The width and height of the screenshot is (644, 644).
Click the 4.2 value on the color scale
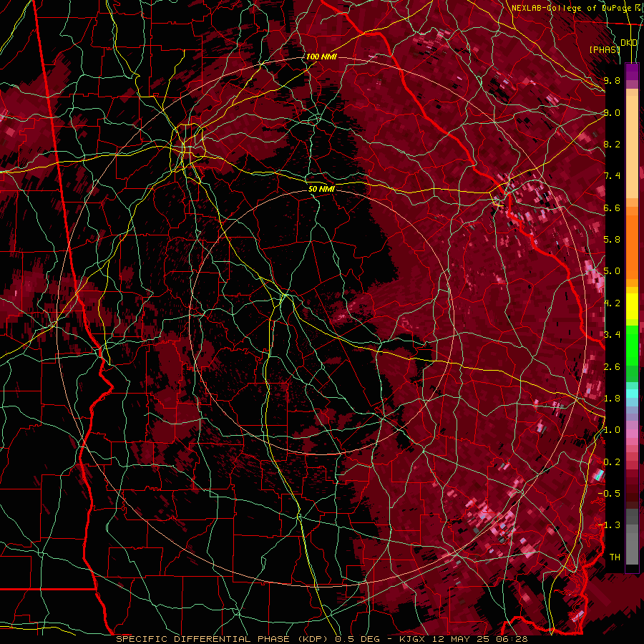pos(612,303)
